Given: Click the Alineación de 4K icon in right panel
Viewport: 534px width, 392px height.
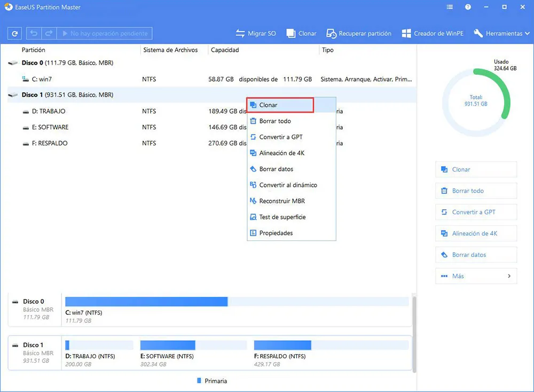Looking at the screenshot, I should [444, 233].
